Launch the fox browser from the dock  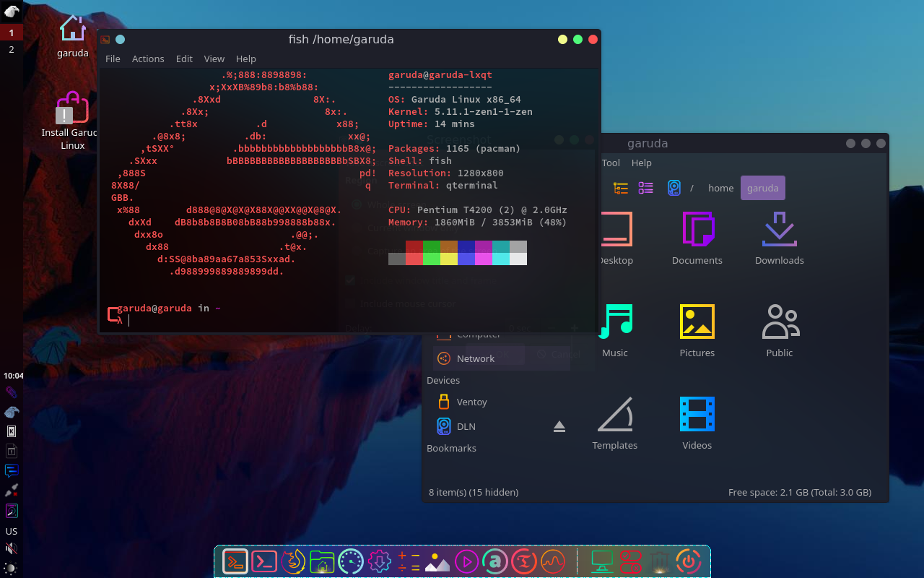pyautogui.click(x=293, y=561)
